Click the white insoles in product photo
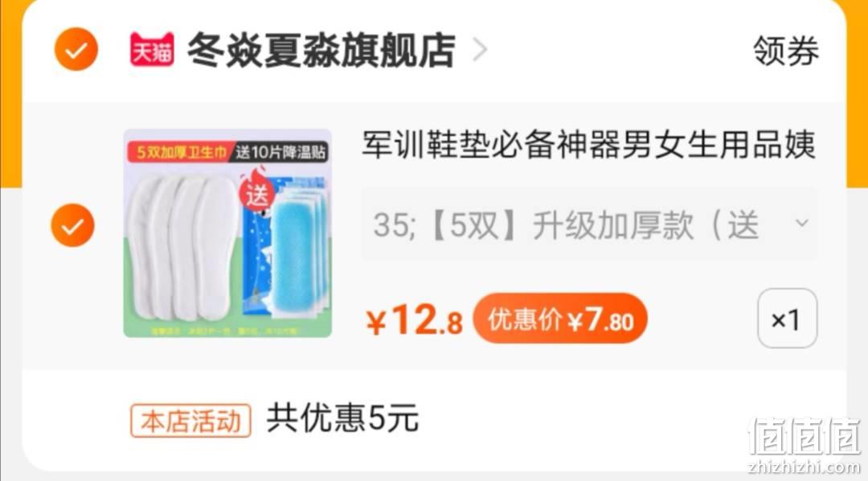This screenshot has width=868, height=481. [x=183, y=248]
